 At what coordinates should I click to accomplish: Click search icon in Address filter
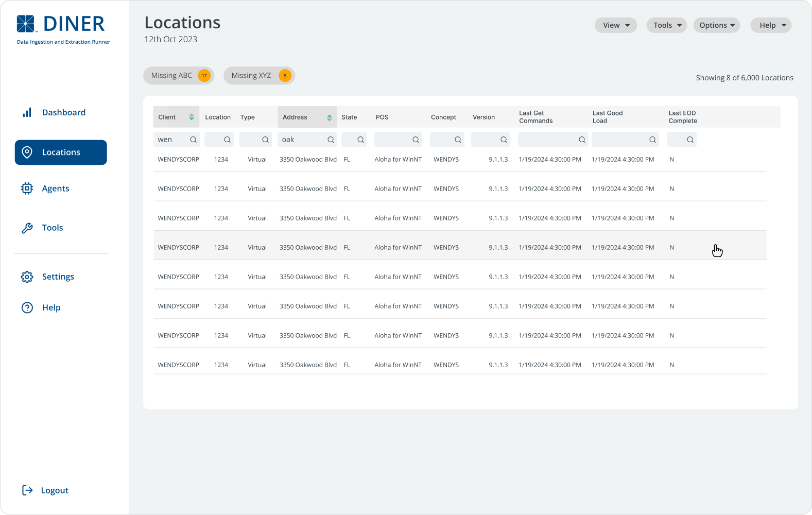[331, 140]
